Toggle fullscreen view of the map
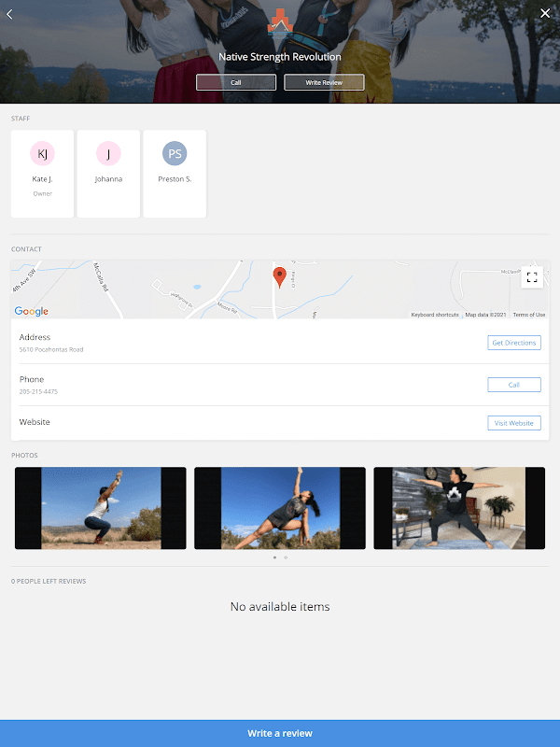The width and height of the screenshot is (560, 747). [532, 276]
